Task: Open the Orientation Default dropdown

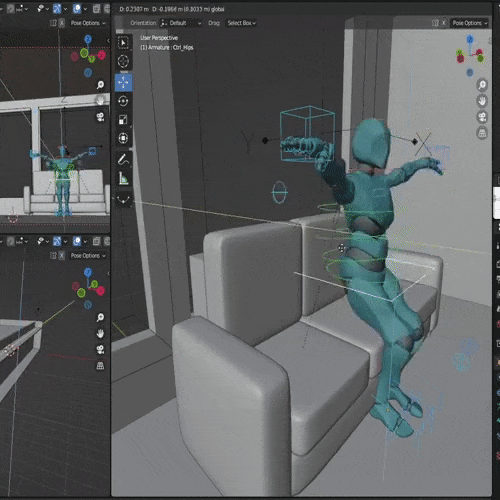Action: coord(181,23)
